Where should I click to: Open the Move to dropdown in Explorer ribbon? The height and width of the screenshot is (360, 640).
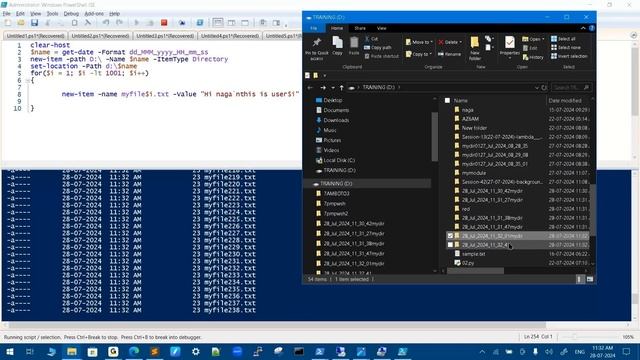point(419,42)
